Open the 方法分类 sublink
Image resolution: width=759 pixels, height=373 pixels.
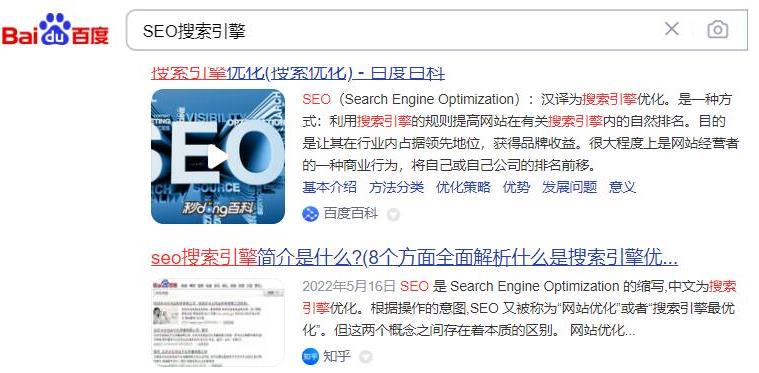396,187
